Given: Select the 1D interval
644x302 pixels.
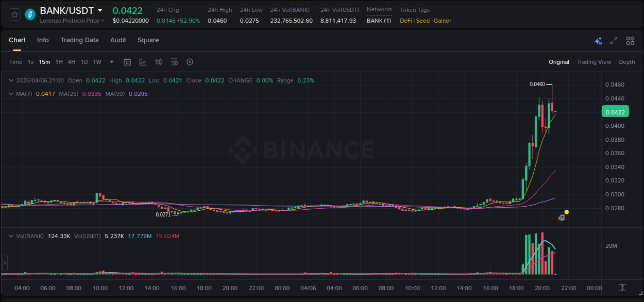Looking at the screenshot, I should coord(84,62).
